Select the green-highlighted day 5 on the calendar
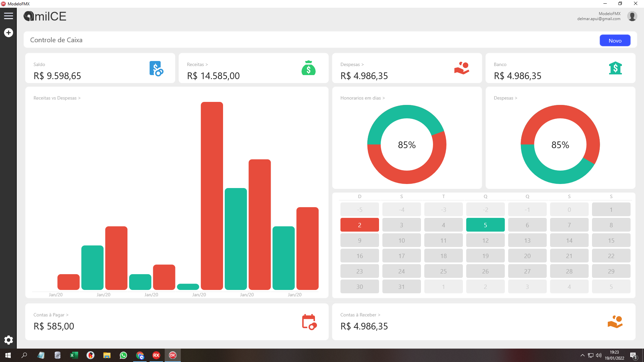 click(x=485, y=225)
